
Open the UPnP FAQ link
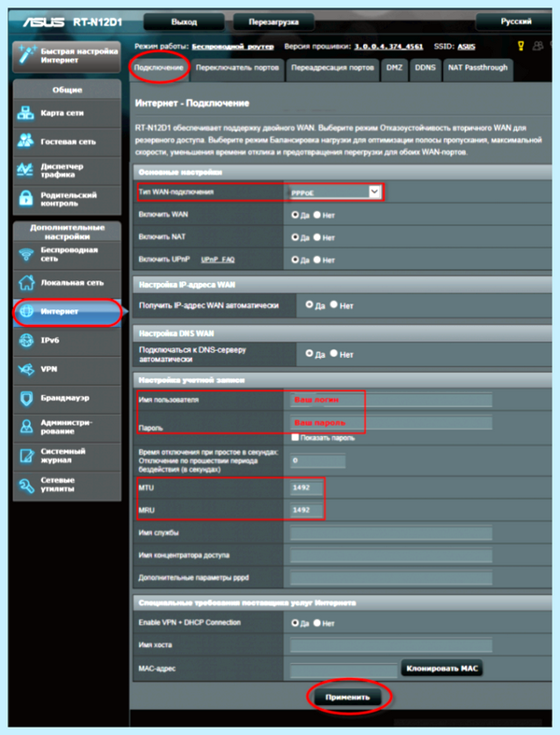click(x=217, y=260)
